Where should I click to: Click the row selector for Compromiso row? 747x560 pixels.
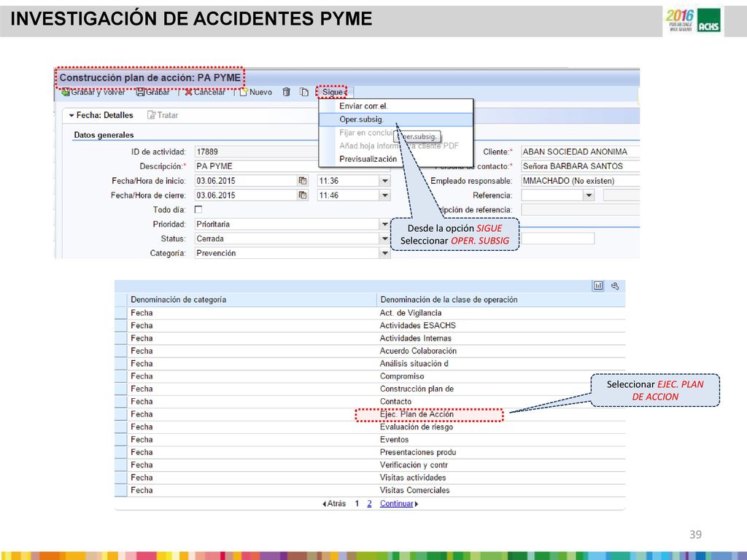[120, 376]
